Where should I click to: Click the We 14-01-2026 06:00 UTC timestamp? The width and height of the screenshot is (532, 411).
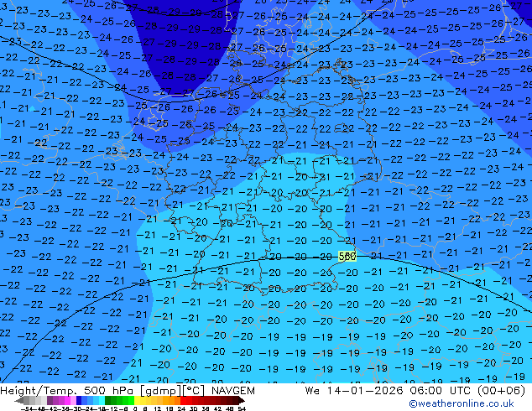pos(415,391)
